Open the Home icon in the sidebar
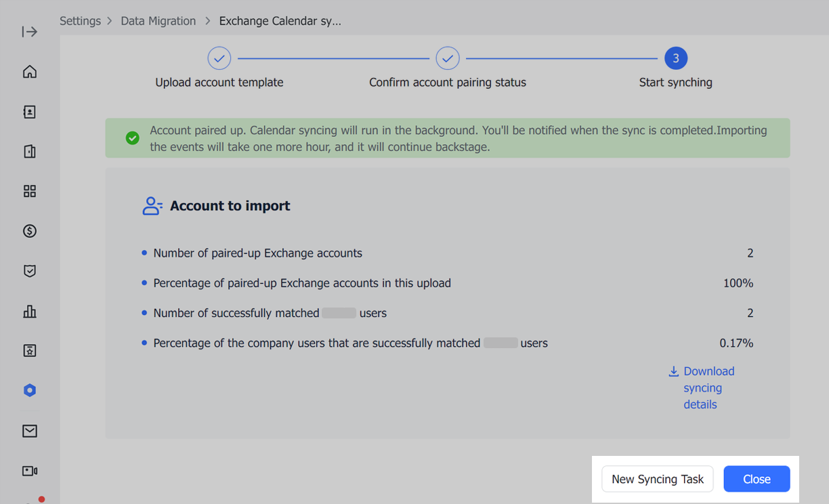Viewport: 829px width, 504px height. [x=30, y=72]
